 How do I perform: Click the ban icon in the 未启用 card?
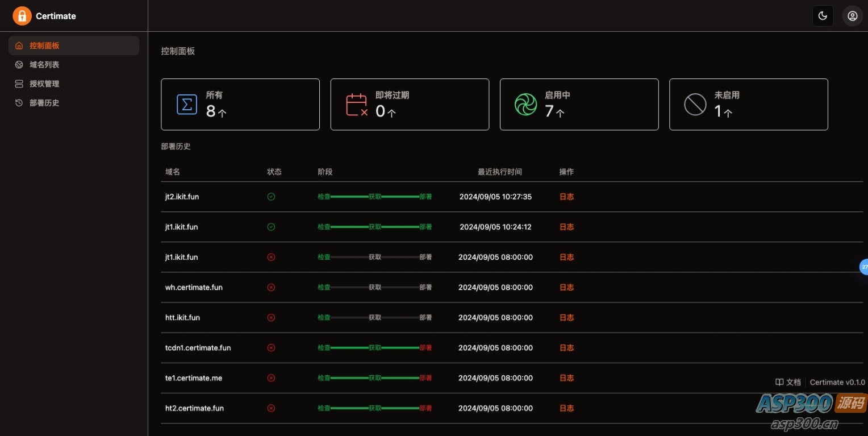click(695, 105)
